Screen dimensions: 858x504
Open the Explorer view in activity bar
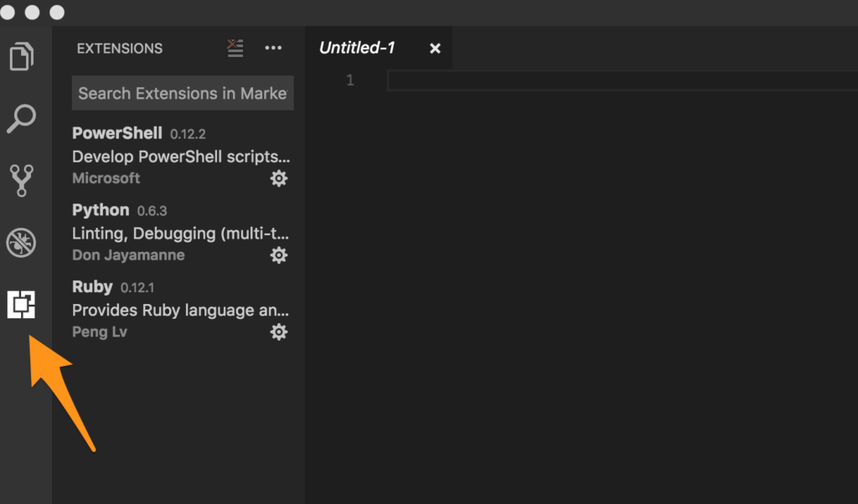(x=22, y=57)
